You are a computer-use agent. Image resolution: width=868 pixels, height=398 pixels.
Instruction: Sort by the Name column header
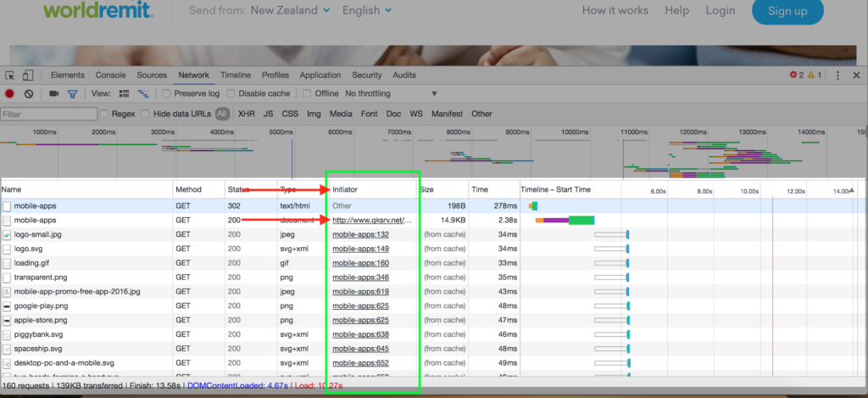coord(86,189)
